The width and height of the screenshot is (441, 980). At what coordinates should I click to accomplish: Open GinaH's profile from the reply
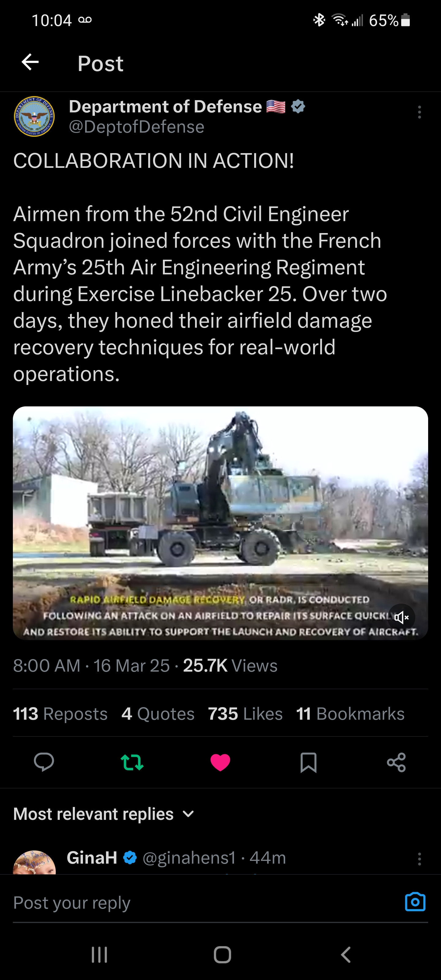coord(92,858)
